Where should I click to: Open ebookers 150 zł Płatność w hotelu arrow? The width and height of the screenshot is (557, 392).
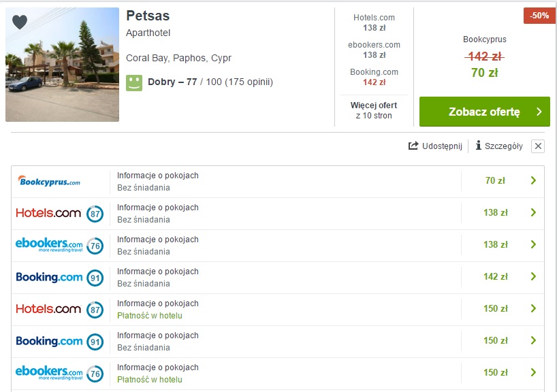pos(533,372)
